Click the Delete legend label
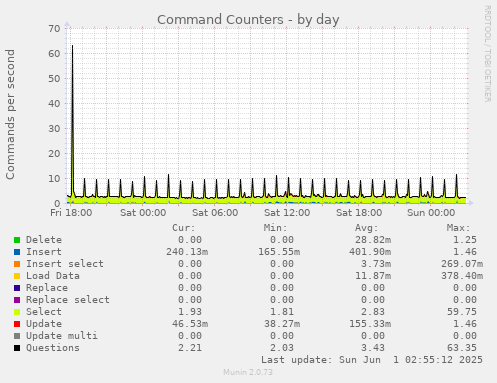 44,240
